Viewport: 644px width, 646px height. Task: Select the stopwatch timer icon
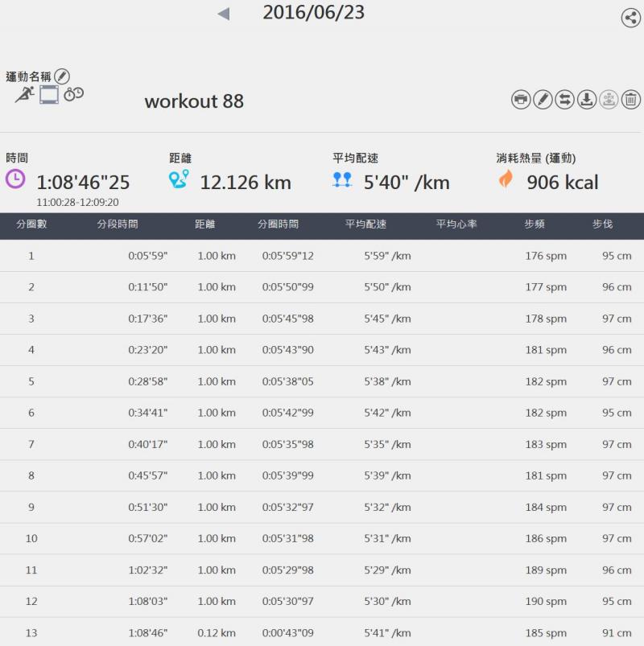(73, 94)
